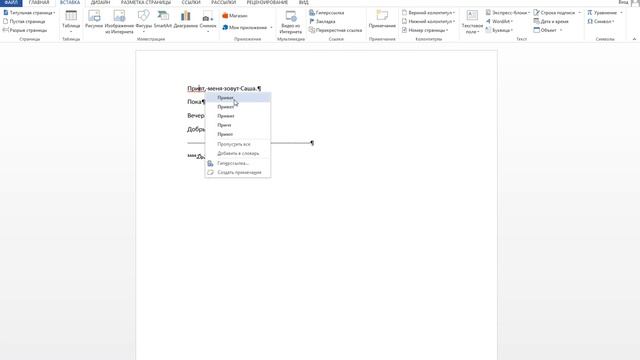This screenshot has height=360, width=640.
Task: Insert Дата и время into document
Action: [x=551, y=21]
